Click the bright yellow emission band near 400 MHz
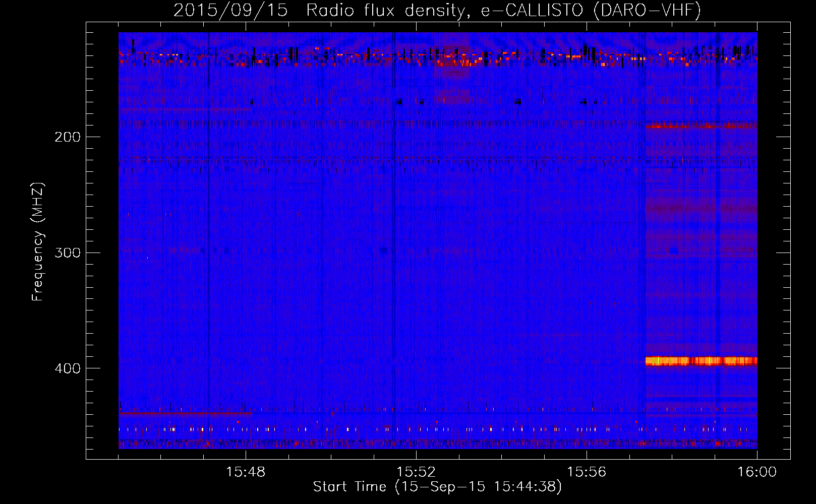 click(x=702, y=361)
